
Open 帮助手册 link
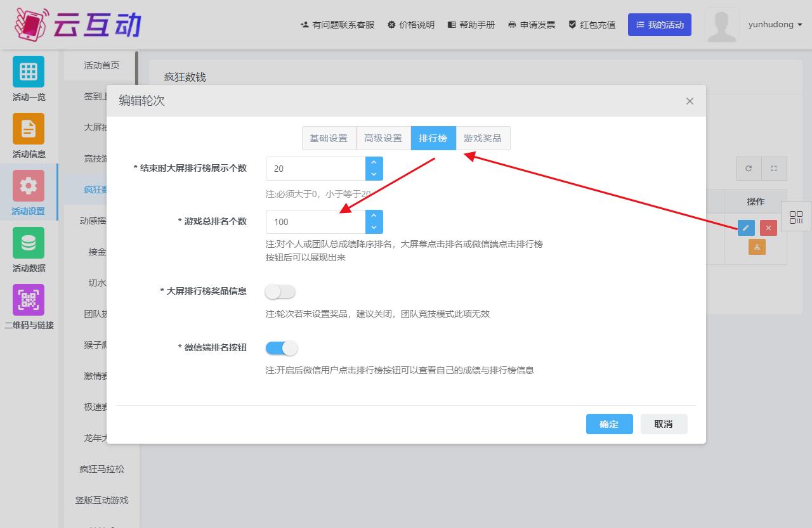point(471,25)
